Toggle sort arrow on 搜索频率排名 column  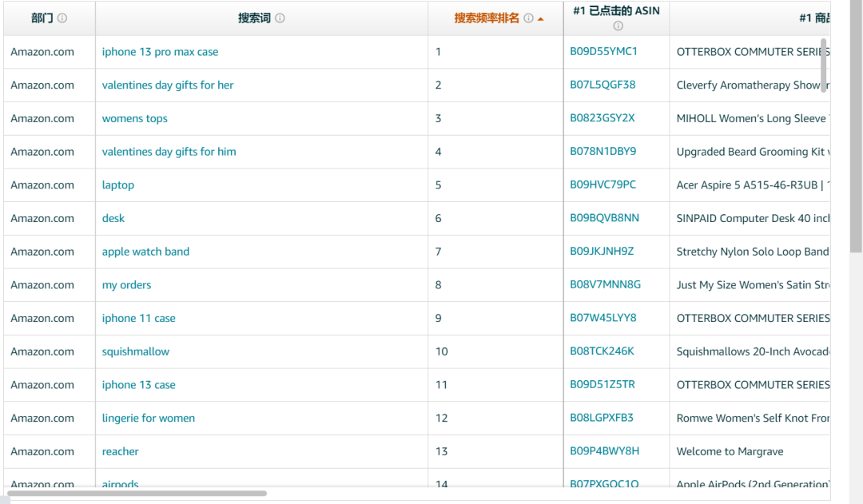pyautogui.click(x=540, y=18)
